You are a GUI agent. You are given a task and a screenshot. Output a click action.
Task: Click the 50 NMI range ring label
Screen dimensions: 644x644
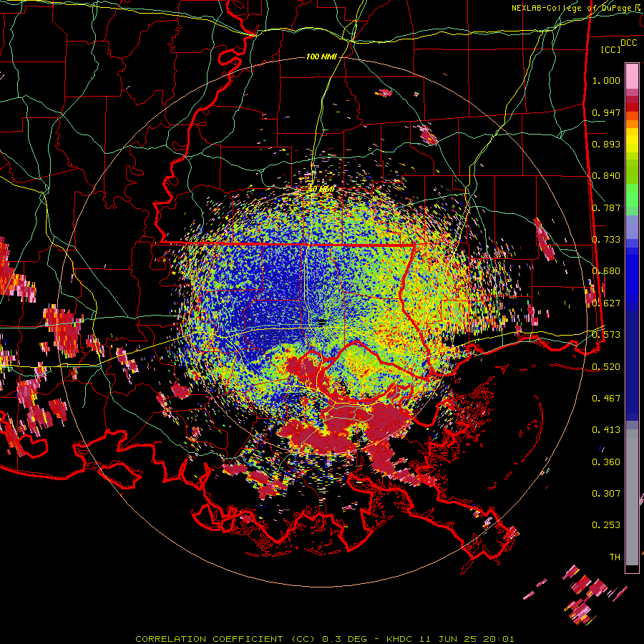pos(321,189)
